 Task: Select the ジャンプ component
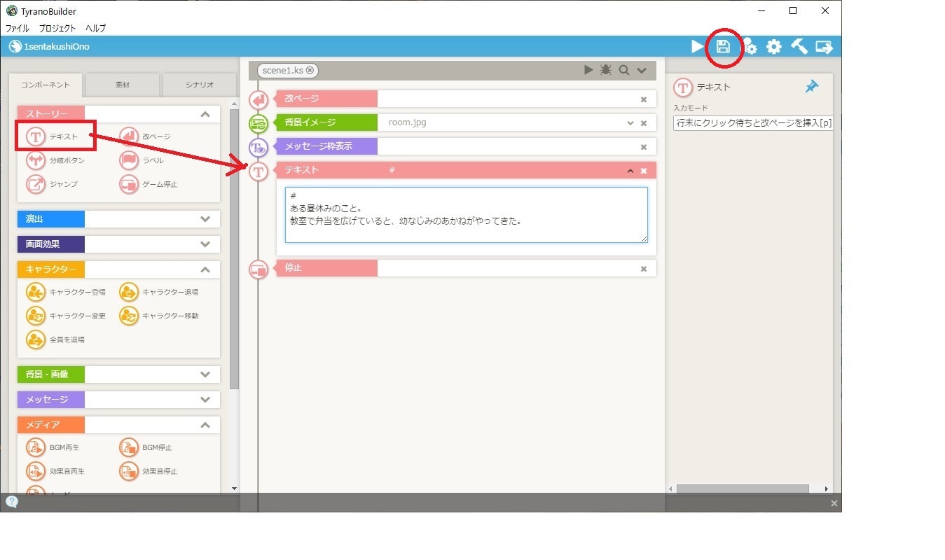(x=52, y=184)
